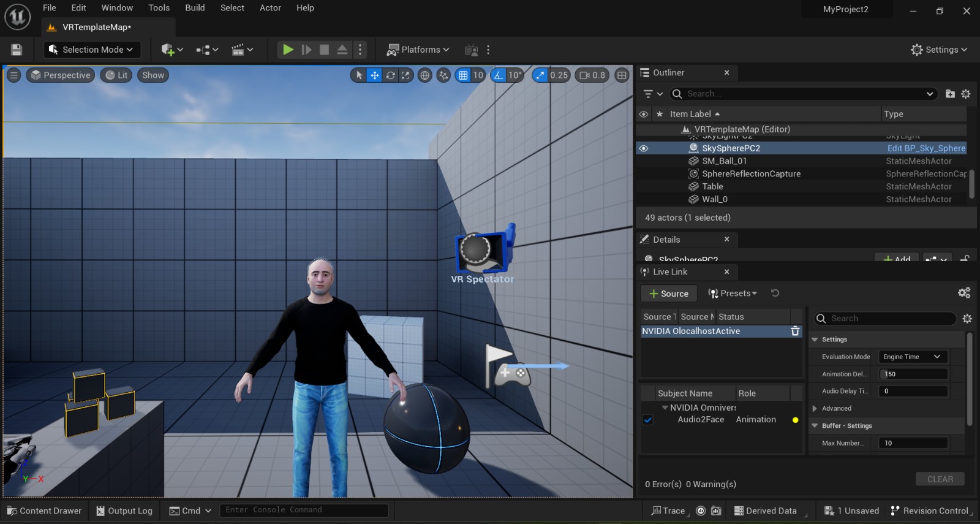
Task: Open the Content Drawer
Action: click(x=44, y=511)
